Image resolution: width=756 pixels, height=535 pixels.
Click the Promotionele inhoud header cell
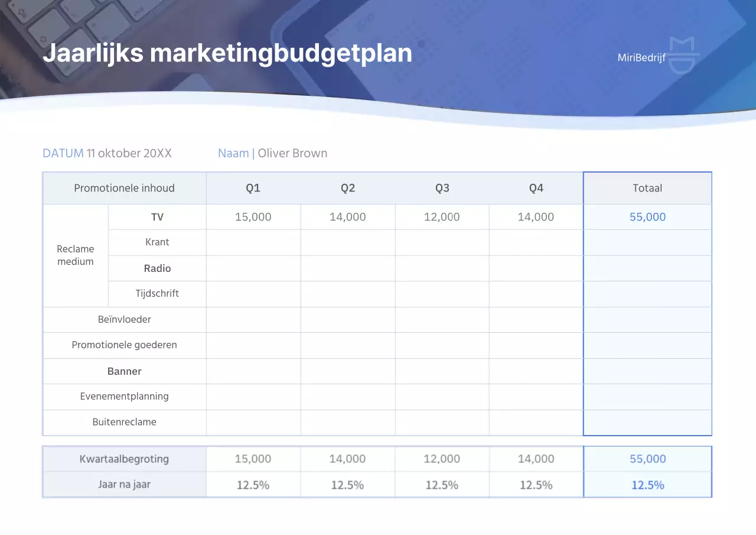(x=124, y=188)
